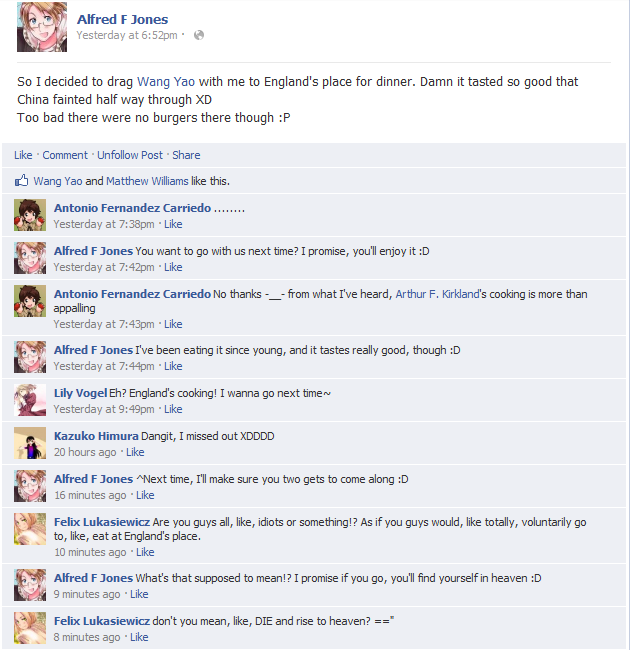The width and height of the screenshot is (630, 650).
Task: Click the globe public privacy icon
Action: pyautogui.click(x=199, y=35)
